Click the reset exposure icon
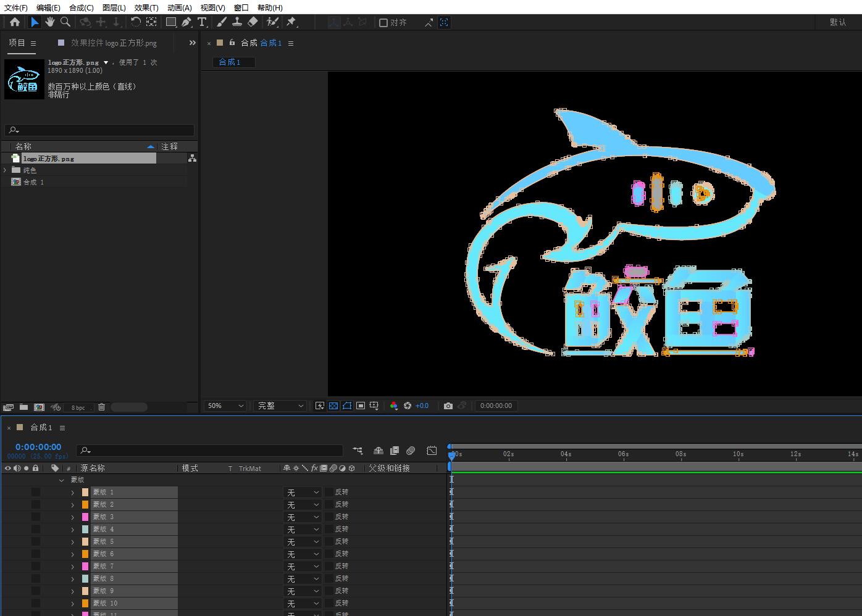Screen dimensions: 862x616 coord(408,406)
